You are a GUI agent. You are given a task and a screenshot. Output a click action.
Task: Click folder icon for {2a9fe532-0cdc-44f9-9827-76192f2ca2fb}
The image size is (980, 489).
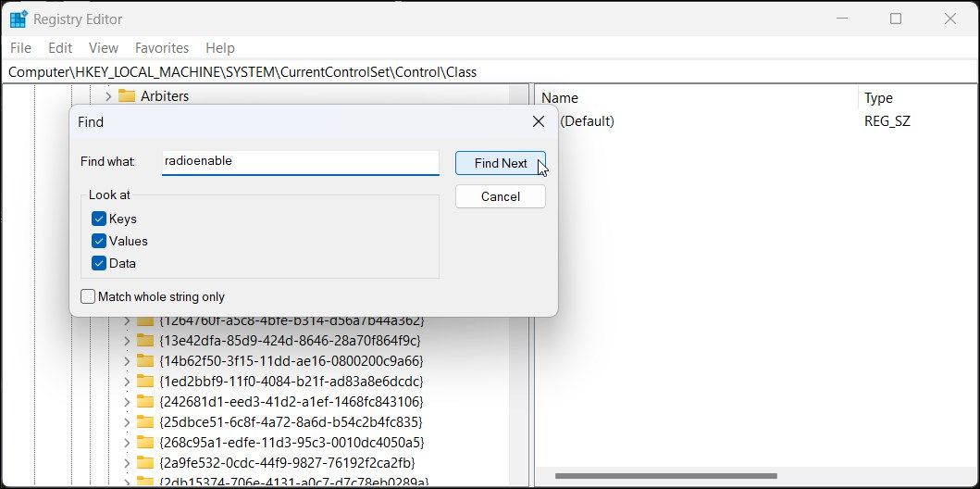145,463
